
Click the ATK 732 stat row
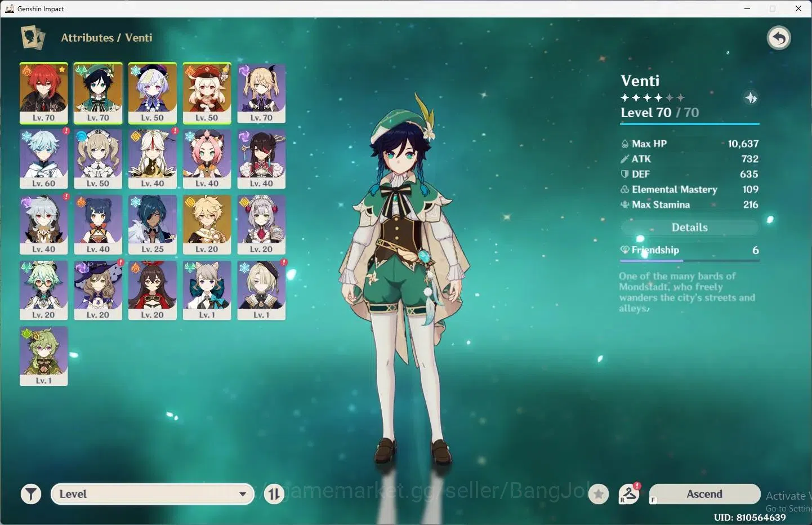pyautogui.click(x=690, y=159)
